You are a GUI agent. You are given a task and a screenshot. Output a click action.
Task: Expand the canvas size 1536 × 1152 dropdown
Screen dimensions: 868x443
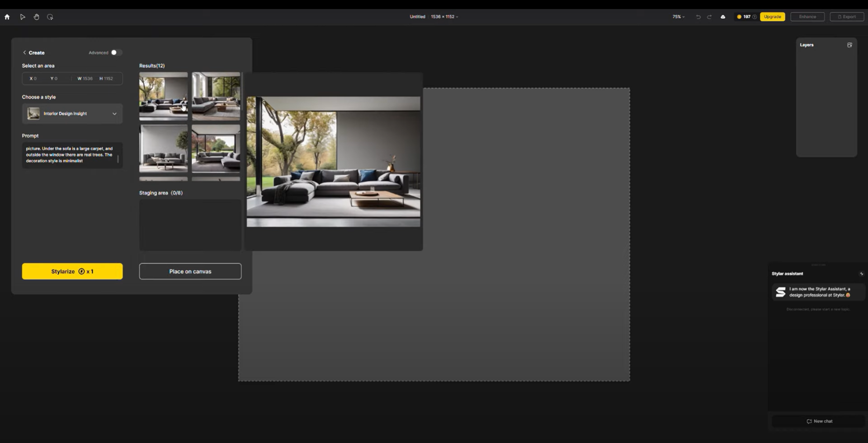point(444,17)
